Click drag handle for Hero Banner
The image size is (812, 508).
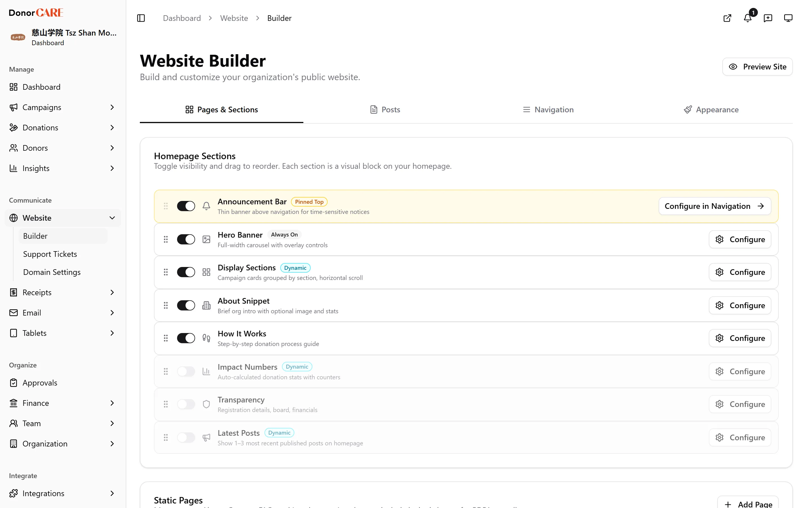[x=166, y=239]
